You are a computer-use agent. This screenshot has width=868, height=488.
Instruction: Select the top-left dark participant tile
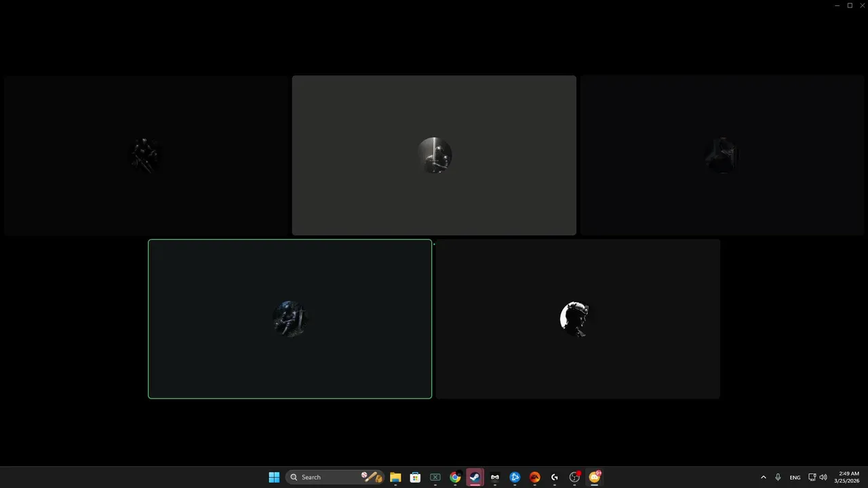coord(146,155)
